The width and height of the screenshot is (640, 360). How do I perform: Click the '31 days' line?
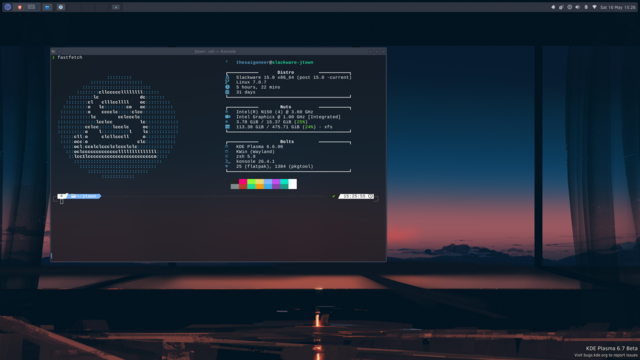pos(246,92)
